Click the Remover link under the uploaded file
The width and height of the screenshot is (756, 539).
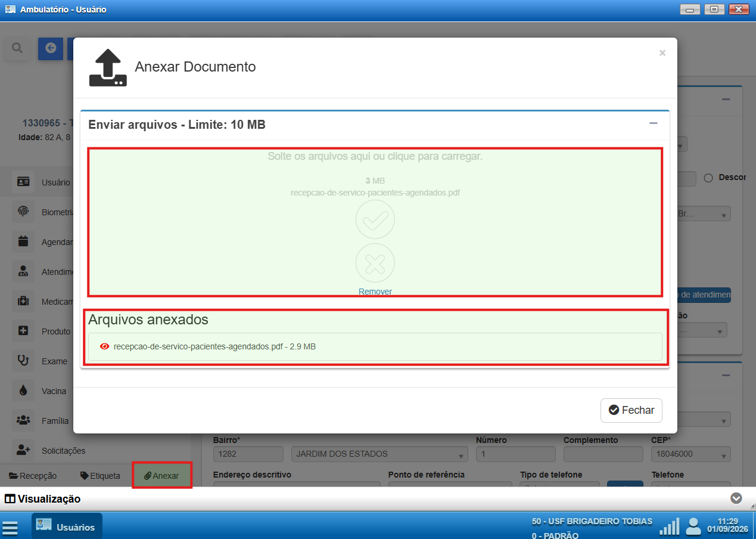pyautogui.click(x=375, y=292)
